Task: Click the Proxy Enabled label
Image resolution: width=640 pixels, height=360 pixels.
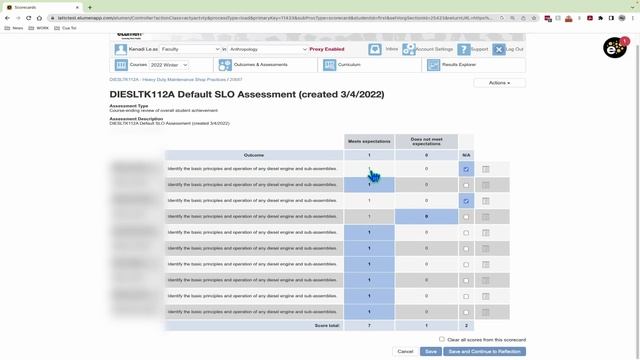Action: point(327,49)
